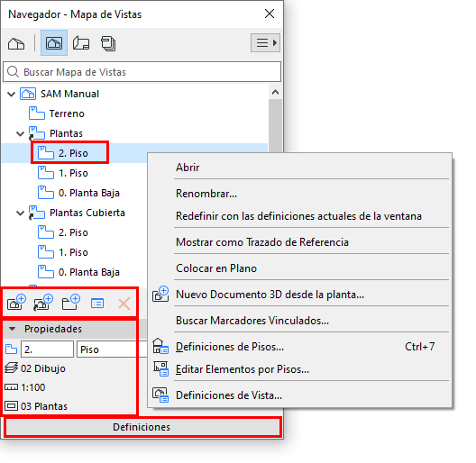This screenshot has height=463, width=476.
Task: Open the Publisher Sets icon
Action: click(x=108, y=43)
